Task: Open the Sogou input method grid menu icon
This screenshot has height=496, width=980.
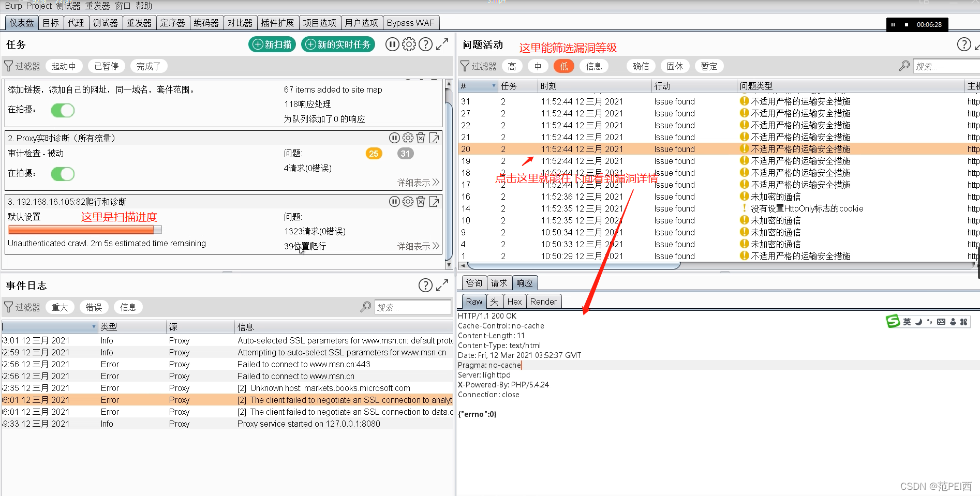Action: [963, 322]
